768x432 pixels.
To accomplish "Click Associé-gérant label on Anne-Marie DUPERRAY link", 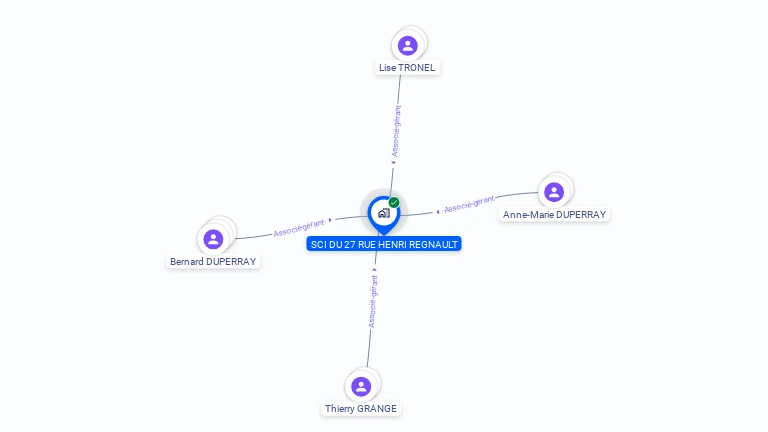I will click(x=469, y=204).
